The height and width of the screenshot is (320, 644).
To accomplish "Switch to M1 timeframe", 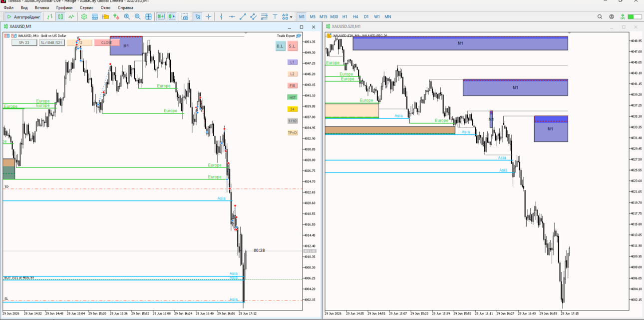I will click(x=302, y=16).
